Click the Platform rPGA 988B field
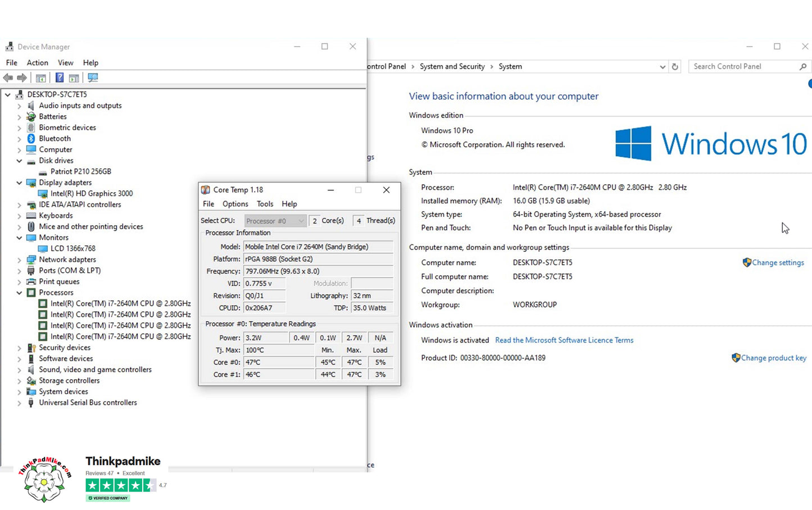Image resolution: width=812 pixels, height=510 pixels. click(319, 259)
